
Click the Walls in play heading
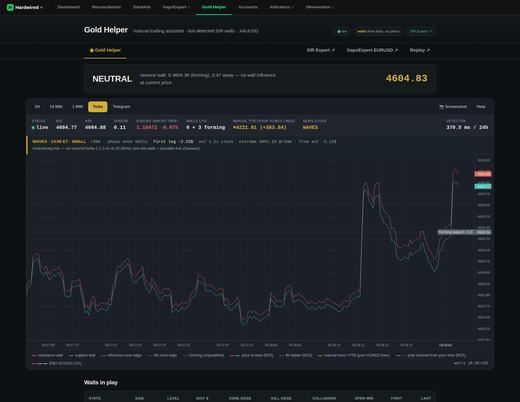101,383
